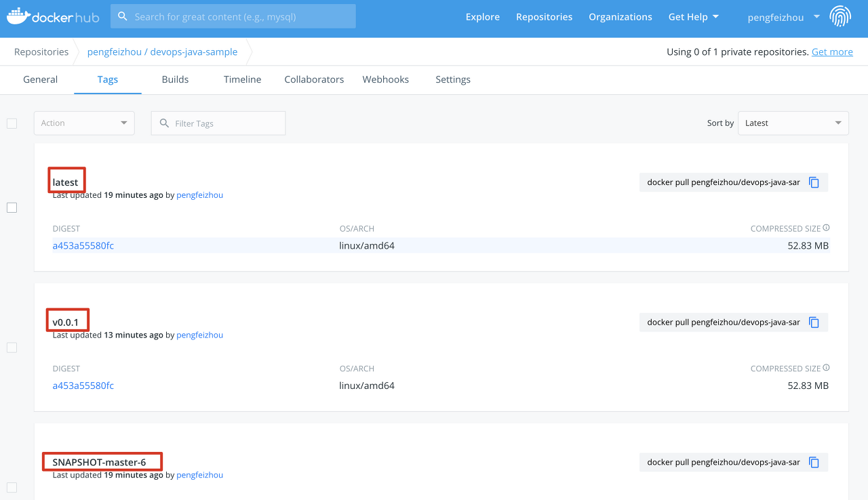Click the search magnifier icon in header
868x500 pixels.
coord(123,16)
